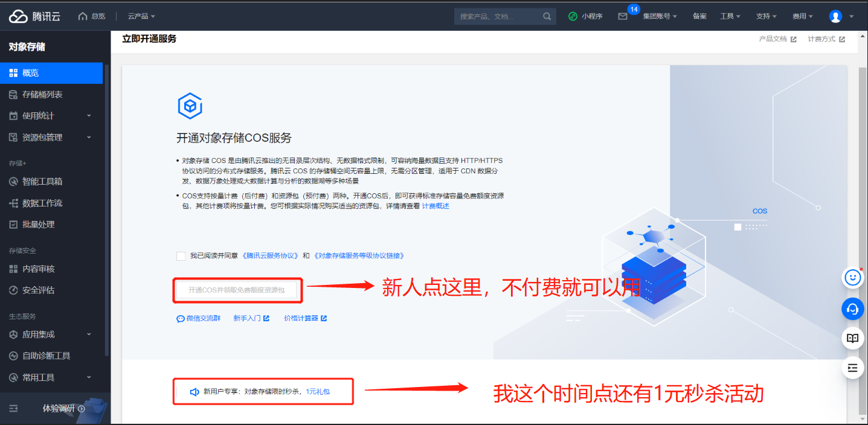Screen dimensions: 868x425
Task: Expand the 常用工具 submenu chevron
Action: [89, 377]
